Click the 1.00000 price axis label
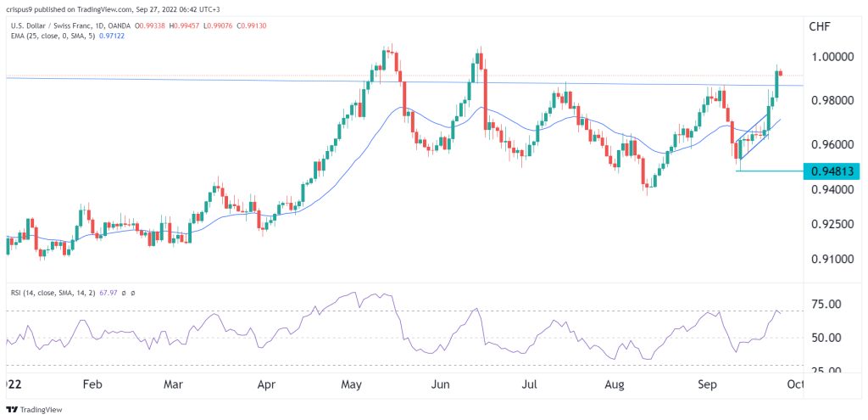 click(834, 57)
